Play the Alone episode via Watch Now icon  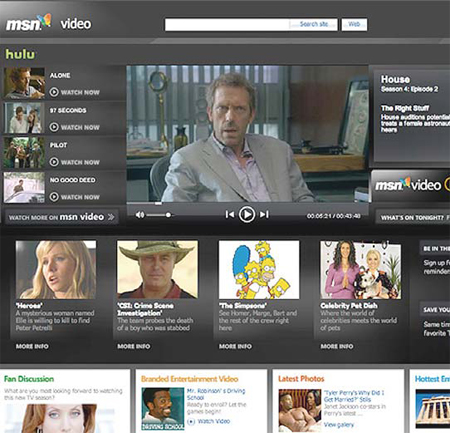54,92
